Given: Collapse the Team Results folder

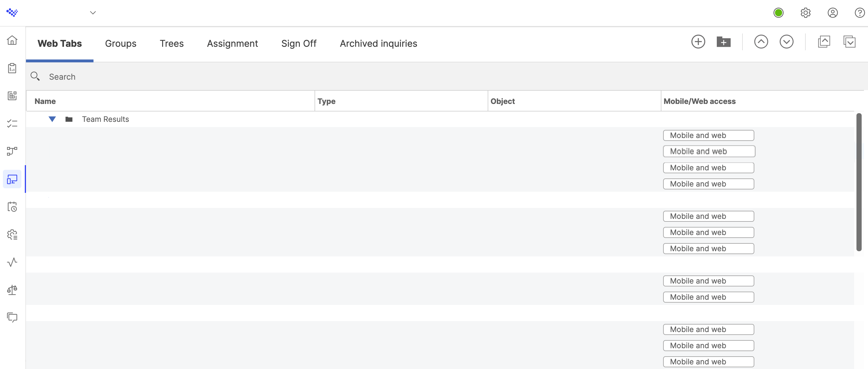Looking at the screenshot, I should (x=52, y=119).
